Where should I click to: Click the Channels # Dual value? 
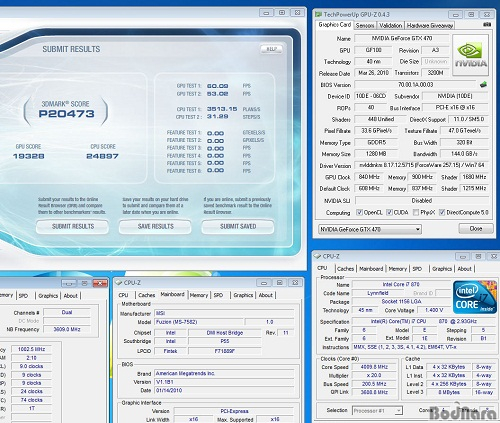click(67, 312)
